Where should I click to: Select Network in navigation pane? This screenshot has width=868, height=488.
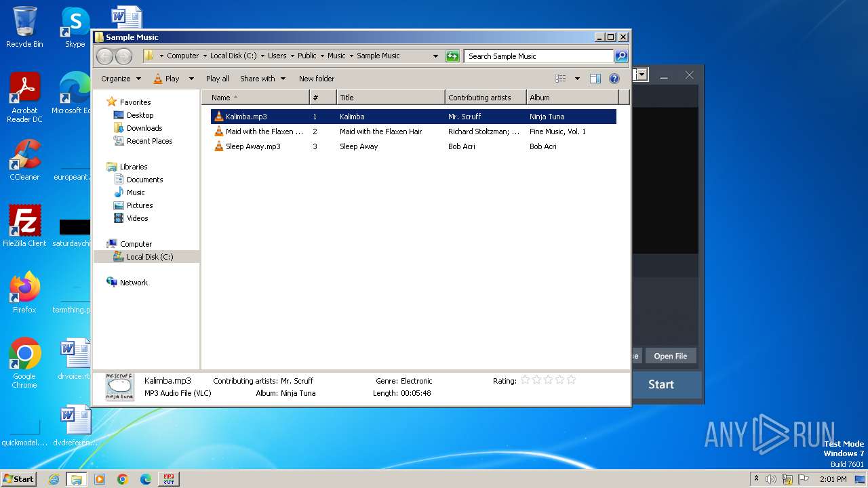point(134,283)
